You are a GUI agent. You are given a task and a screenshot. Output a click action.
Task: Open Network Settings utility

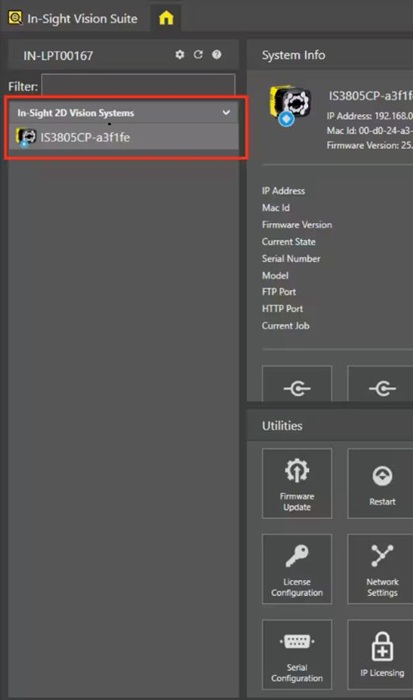click(380, 569)
